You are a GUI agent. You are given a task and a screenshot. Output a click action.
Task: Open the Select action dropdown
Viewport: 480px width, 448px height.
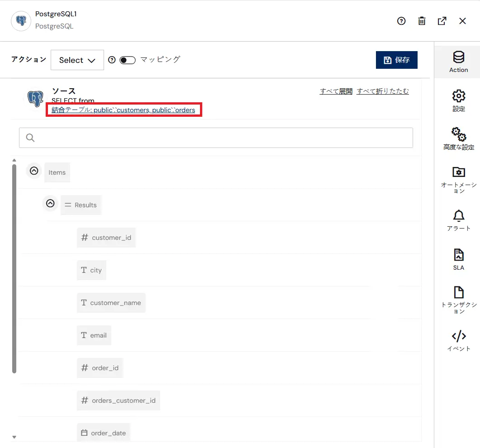[x=77, y=60]
